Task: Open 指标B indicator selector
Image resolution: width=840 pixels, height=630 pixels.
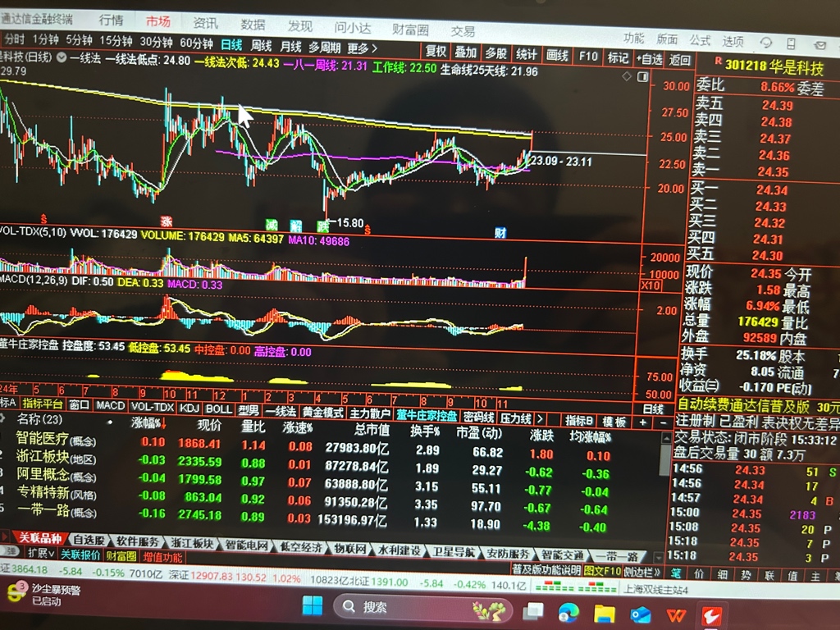Action: (578, 421)
